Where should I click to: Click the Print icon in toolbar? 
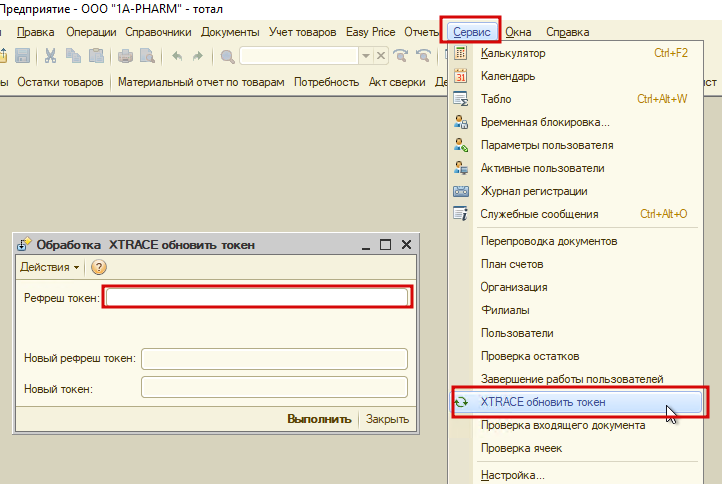point(125,56)
